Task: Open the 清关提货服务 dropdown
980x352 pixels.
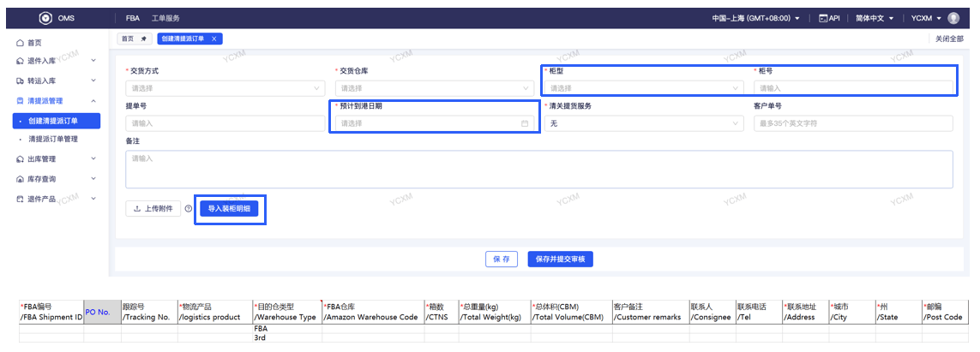Action: 644,123
